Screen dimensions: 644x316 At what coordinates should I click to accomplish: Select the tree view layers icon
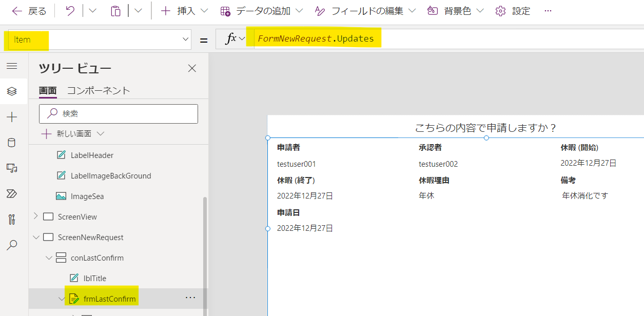(x=12, y=91)
